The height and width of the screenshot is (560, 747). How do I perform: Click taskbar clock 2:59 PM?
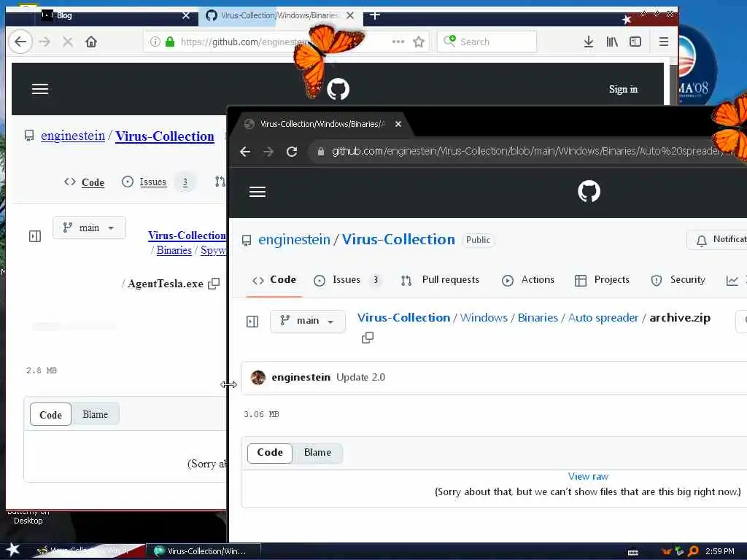pyautogui.click(x=719, y=551)
